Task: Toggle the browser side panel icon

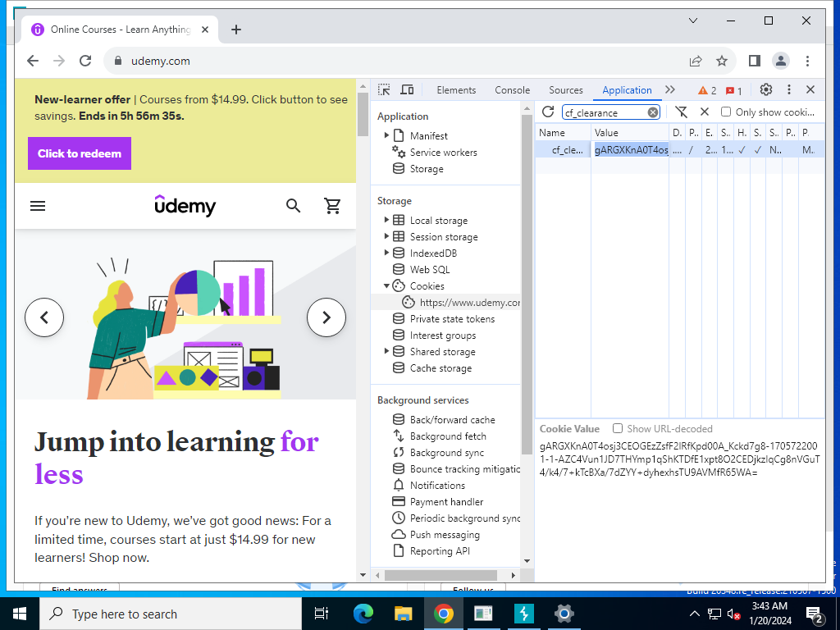Action: point(755,61)
